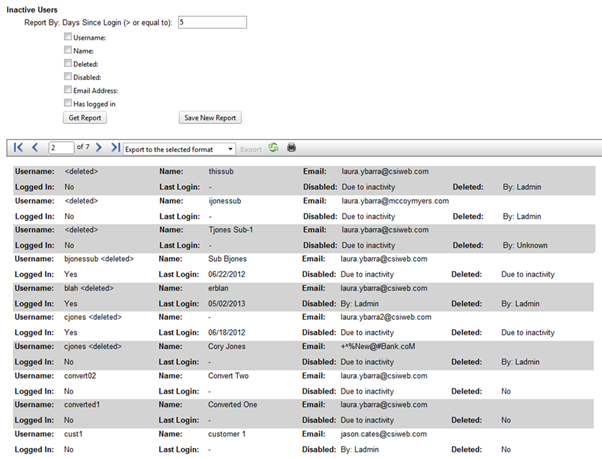Check the Email Address checkbox
This screenshot has height=459, width=602.
point(68,89)
